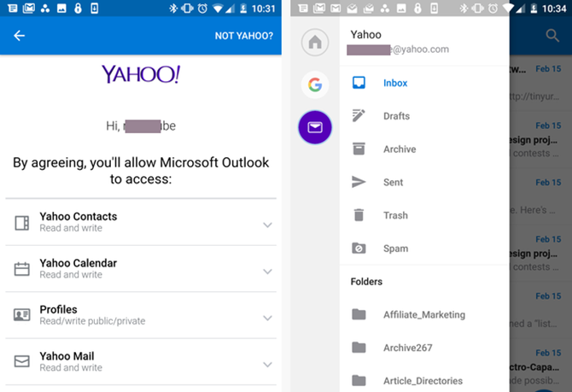Screen dimensions: 572x392
Task: Tap the Profiles ID card icon
Action: click(22, 314)
